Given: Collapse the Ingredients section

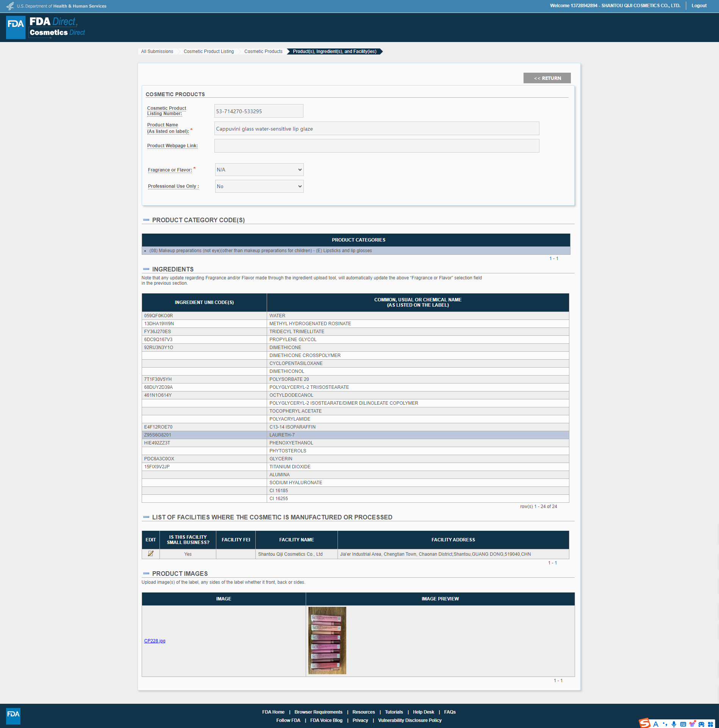Looking at the screenshot, I should pos(146,269).
